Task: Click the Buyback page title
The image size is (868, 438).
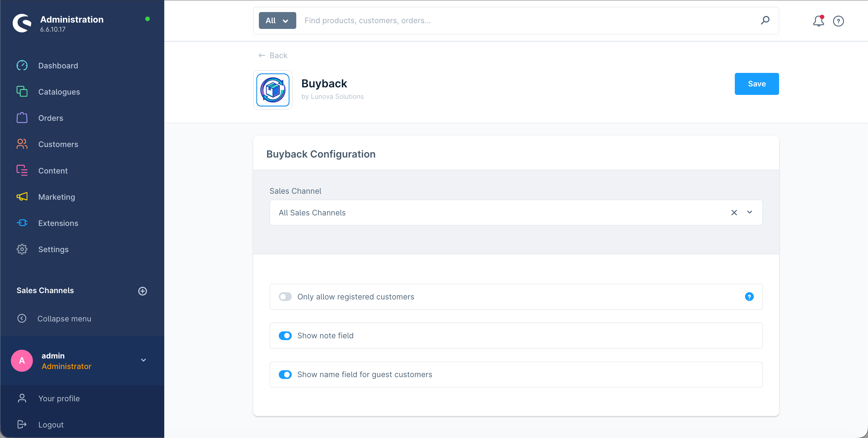Action: coord(324,83)
